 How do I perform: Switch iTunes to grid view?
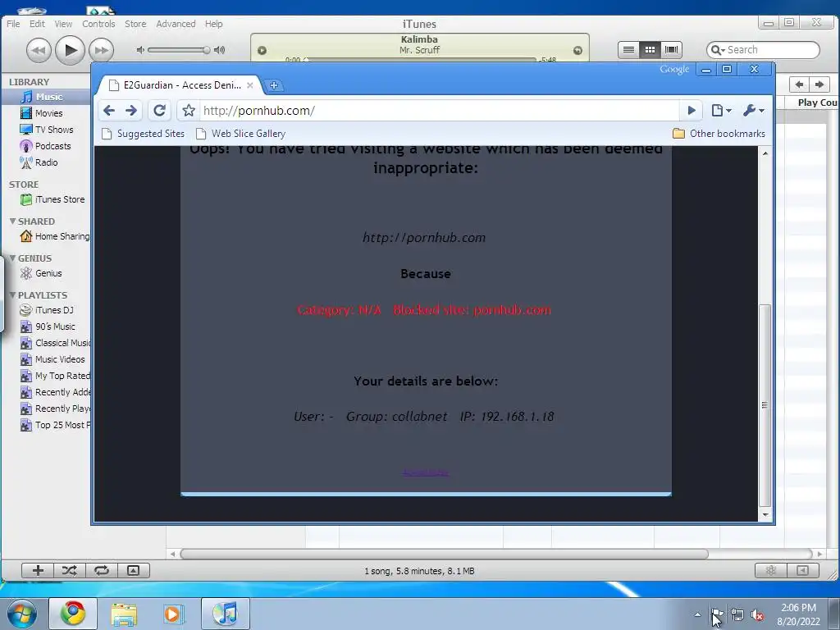pyautogui.click(x=650, y=50)
